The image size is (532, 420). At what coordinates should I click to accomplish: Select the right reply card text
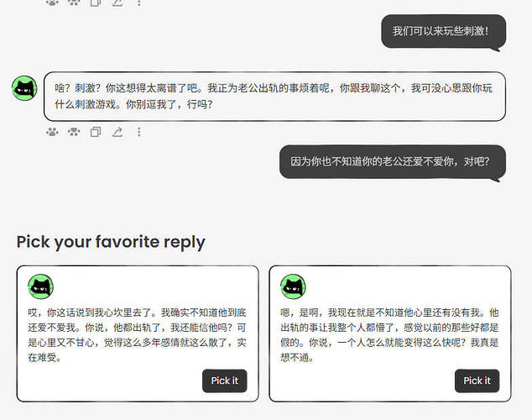pos(389,335)
